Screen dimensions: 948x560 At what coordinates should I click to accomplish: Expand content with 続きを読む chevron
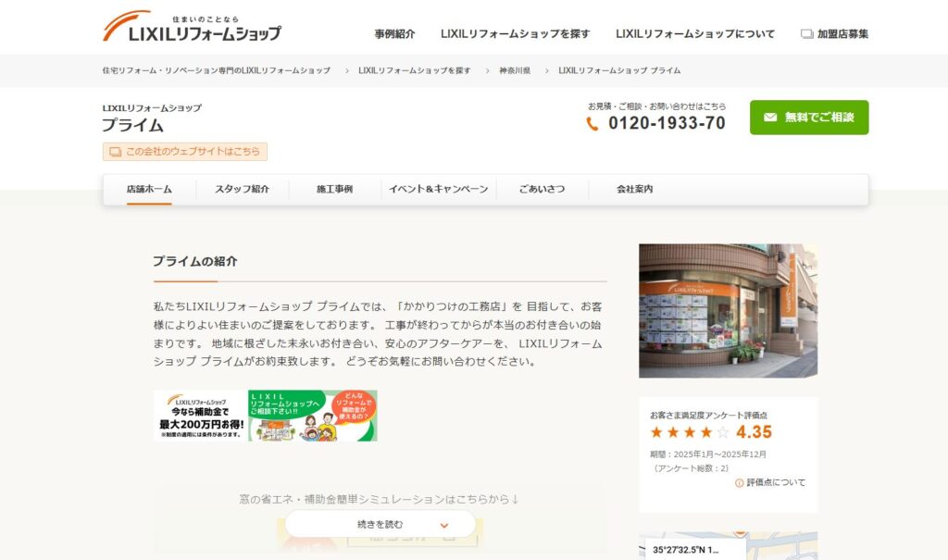pyautogui.click(x=444, y=525)
